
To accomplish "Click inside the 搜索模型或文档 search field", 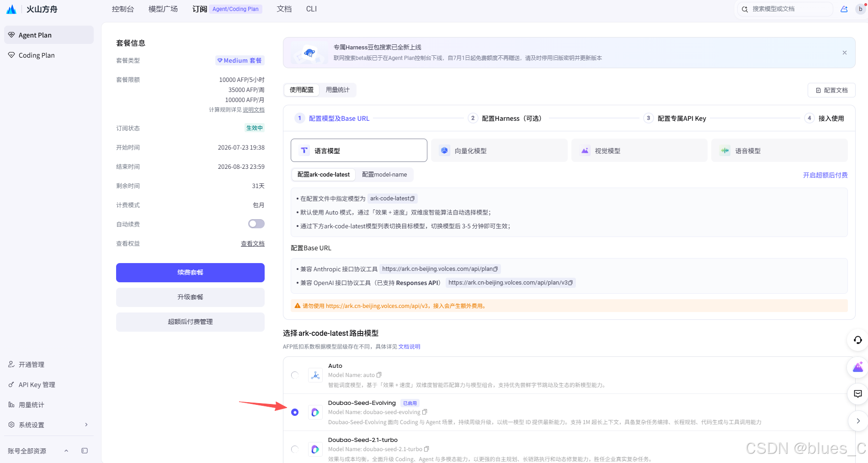I will (x=785, y=9).
